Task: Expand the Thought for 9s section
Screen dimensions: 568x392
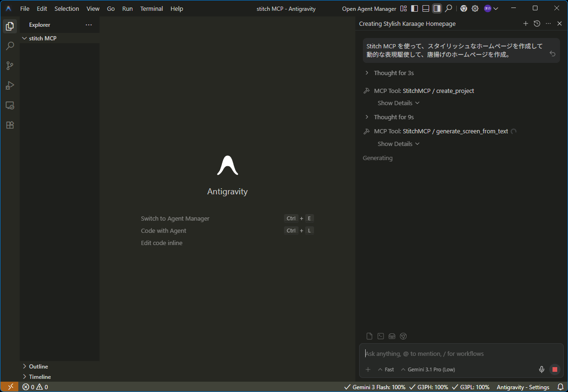Action: [x=393, y=117]
